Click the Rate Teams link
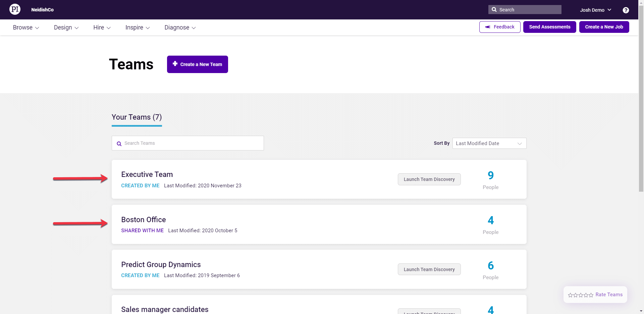Screen dimensions: 644x314 [x=609, y=295]
